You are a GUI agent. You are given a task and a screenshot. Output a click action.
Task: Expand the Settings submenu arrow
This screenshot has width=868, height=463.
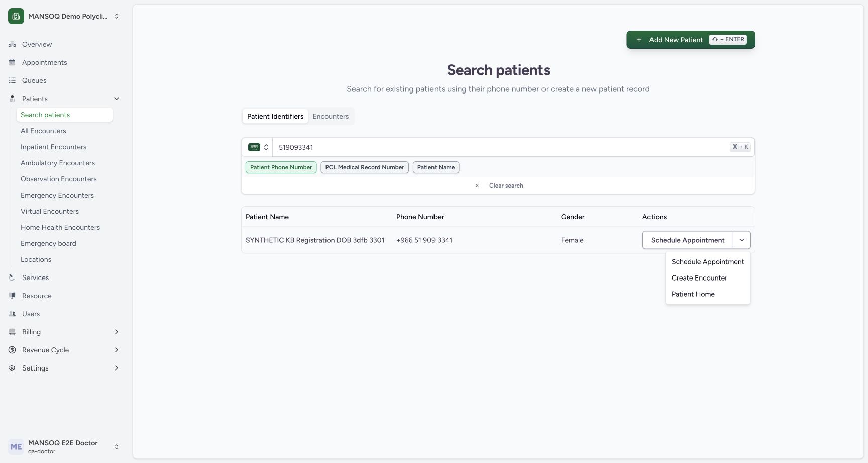(117, 368)
